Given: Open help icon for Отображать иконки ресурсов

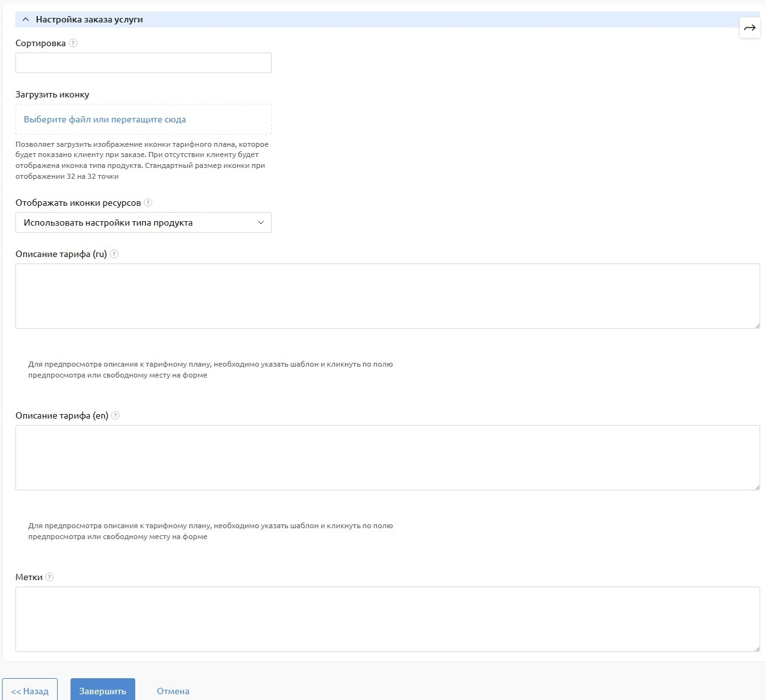Looking at the screenshot, I should [148, 203].
